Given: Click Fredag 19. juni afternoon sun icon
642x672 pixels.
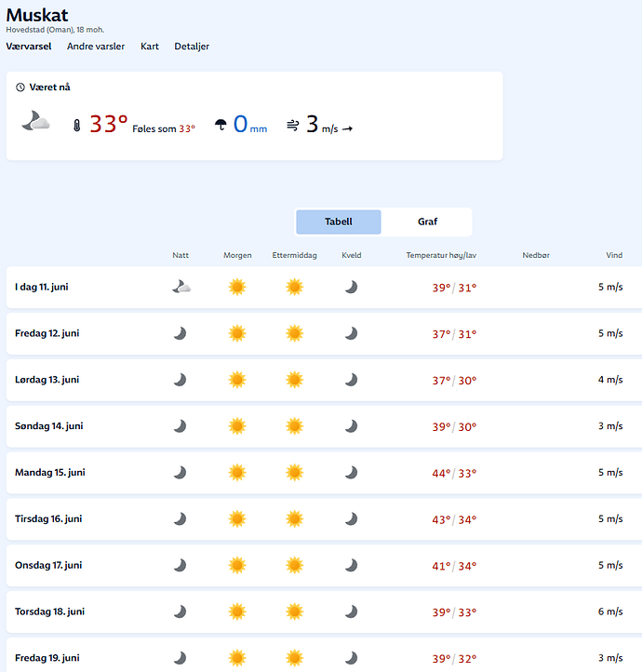Looking at the screenshot, I should pos(295,658).
